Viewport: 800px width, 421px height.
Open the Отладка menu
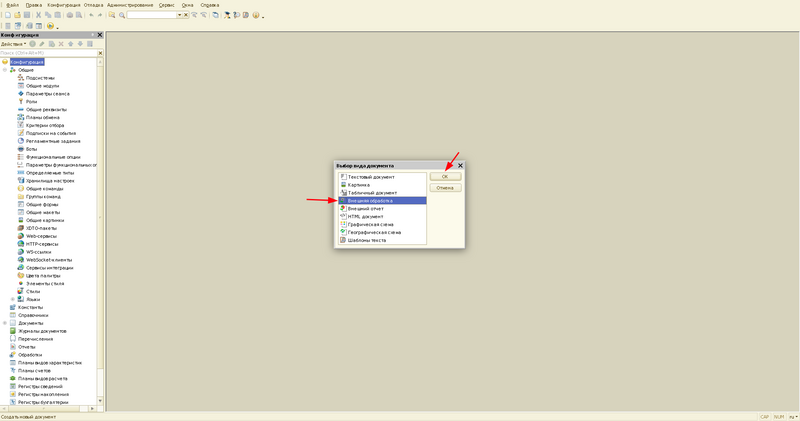point(93,5)
